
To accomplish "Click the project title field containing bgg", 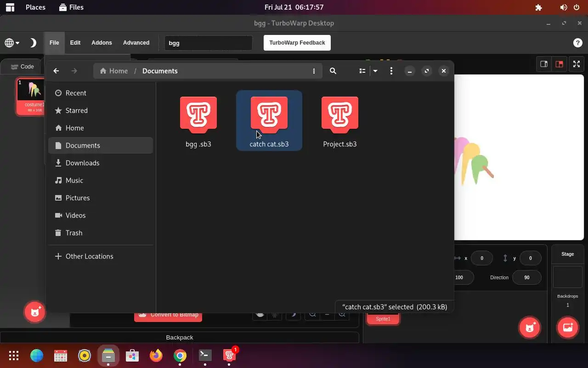I will click(209, 43).
